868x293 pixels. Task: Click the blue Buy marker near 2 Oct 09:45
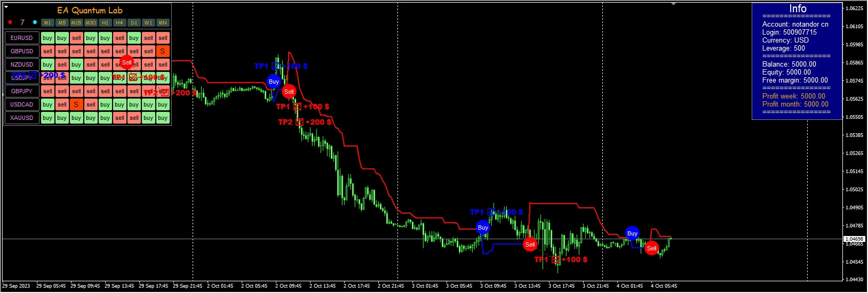(274, 82)
